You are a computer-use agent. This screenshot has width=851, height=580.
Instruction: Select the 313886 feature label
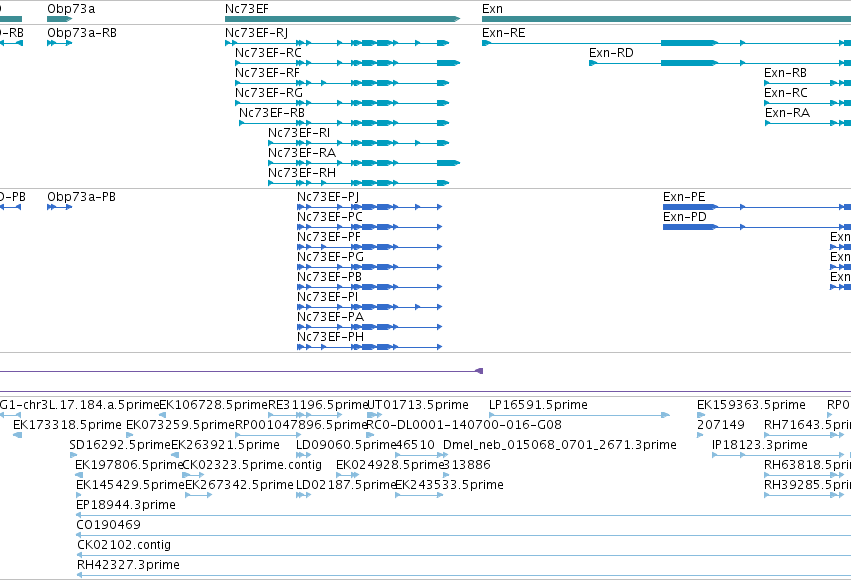[467, 465]
